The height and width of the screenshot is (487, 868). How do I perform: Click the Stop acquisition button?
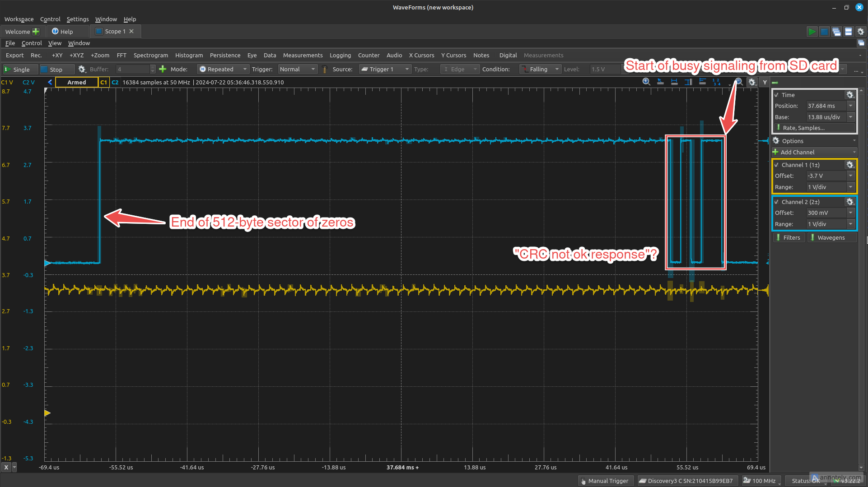pos(56,69)
